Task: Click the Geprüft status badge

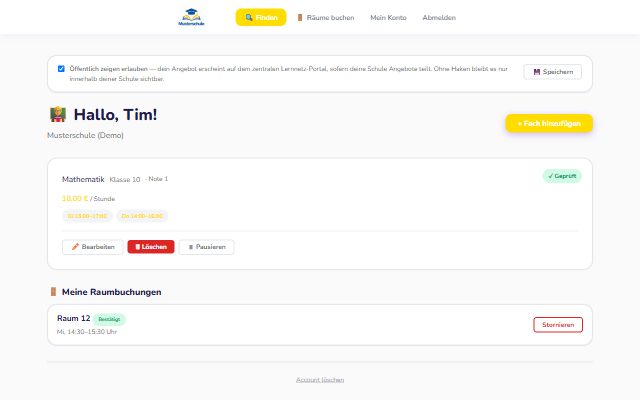Action: click(x=562, y=176)
